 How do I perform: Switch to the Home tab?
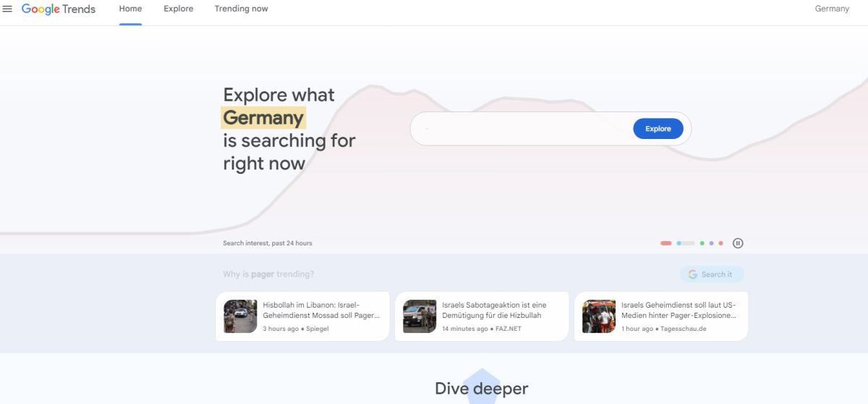point(130,9)
